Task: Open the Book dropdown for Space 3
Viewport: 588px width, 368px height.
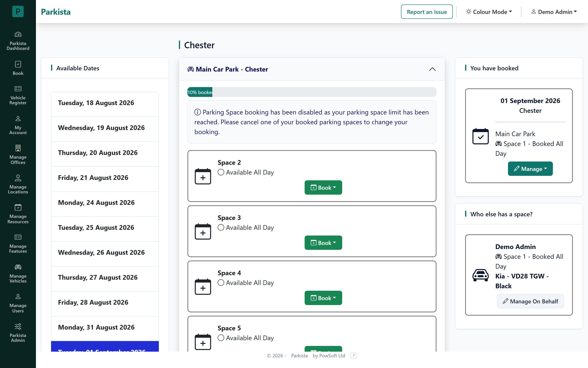Action: click(323, 243)
